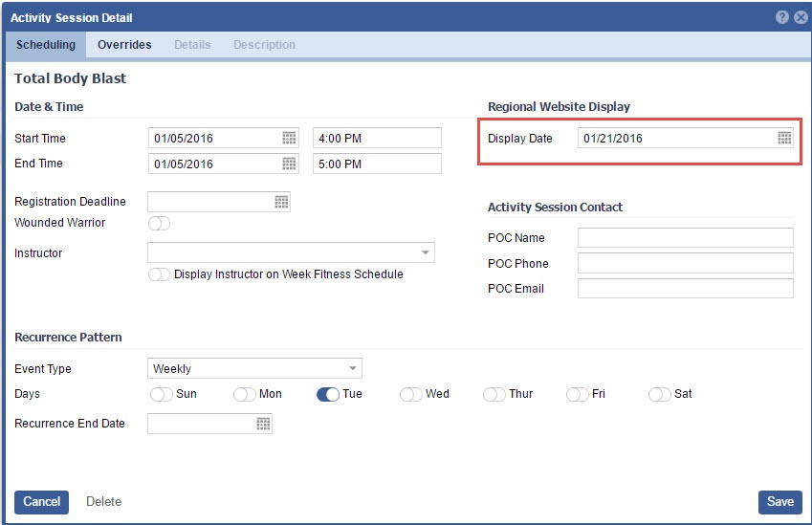Click the help question mark icon
Screen dimensions: 812x525
click(782, 17)
